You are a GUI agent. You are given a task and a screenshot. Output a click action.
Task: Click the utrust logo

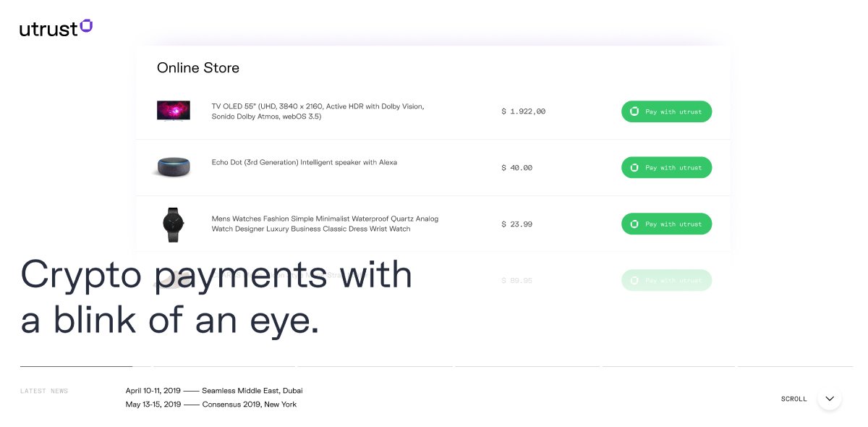pyautogui.click(x=56, y=28)
